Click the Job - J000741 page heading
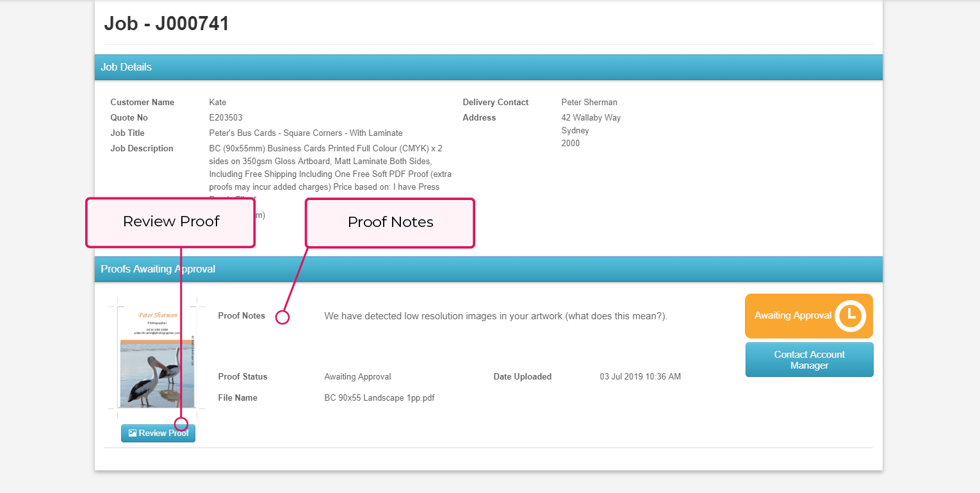 click(167, 24)
